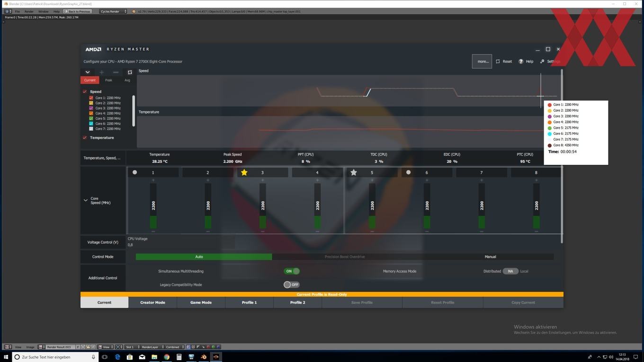Select Precision Boost Overdrive mode

[345, 257]
